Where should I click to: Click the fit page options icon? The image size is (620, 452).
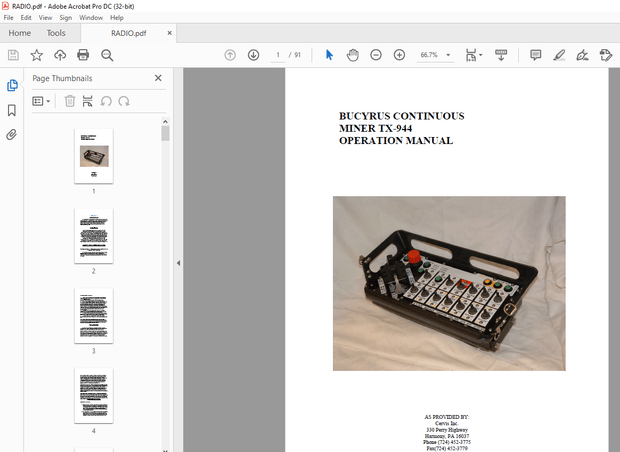point(471,55)
